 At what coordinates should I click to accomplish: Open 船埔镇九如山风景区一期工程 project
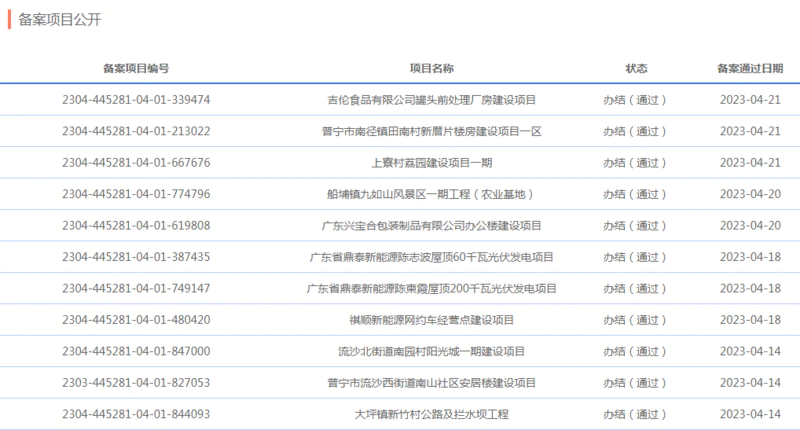coord(431,194)
